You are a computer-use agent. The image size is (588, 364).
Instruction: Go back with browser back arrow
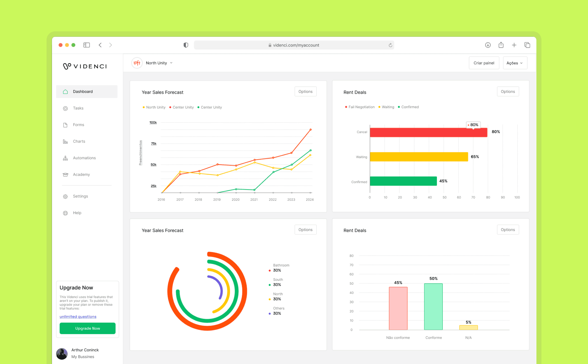(x=100, y=45)
